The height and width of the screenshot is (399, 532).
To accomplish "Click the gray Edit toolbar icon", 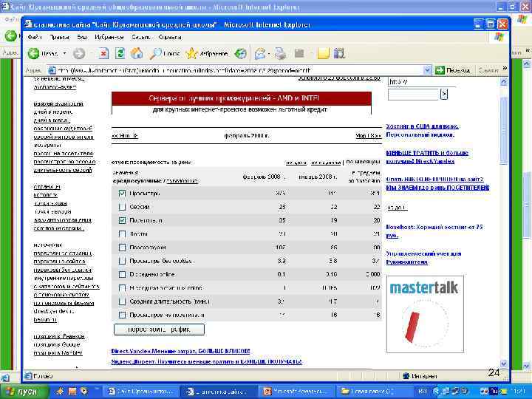I will coord(299,53).
